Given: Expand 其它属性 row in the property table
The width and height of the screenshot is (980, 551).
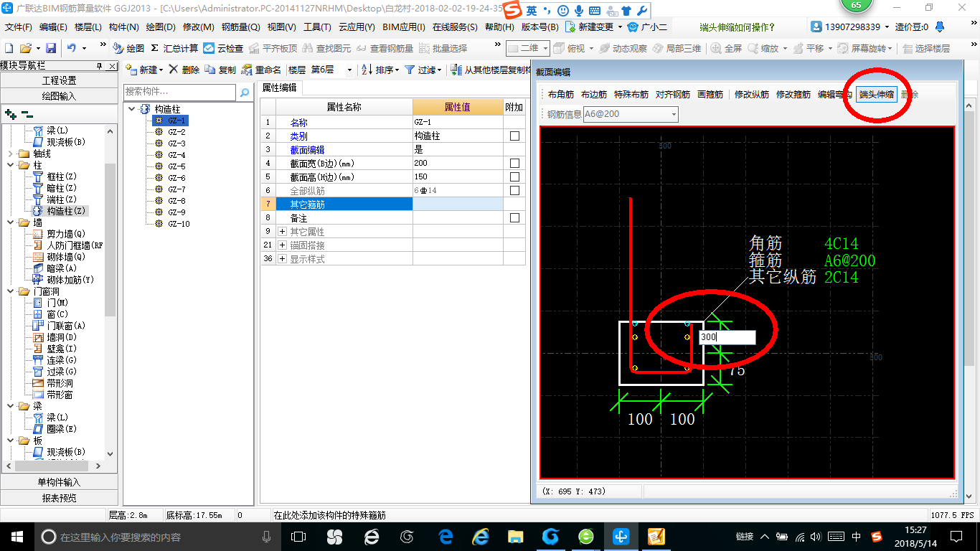Looking at the screenshot, I should tap(282, 232).
